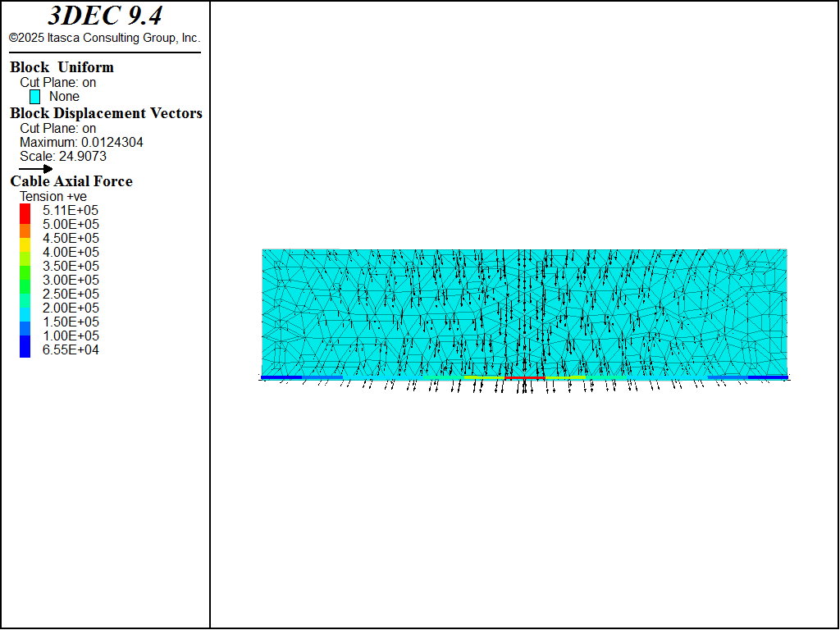The height and width of the screenshot is (630, 840).
Task: Click the Scale: 24.9073 value
Action: pyautogui.click(x=63, y=157)
